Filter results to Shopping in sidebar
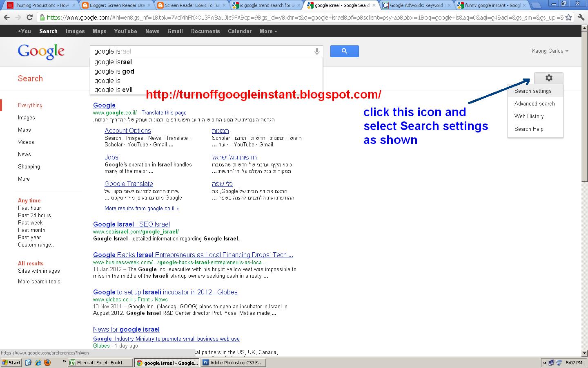The width and height of the screenshot is (588, 368). click(29, 167)
